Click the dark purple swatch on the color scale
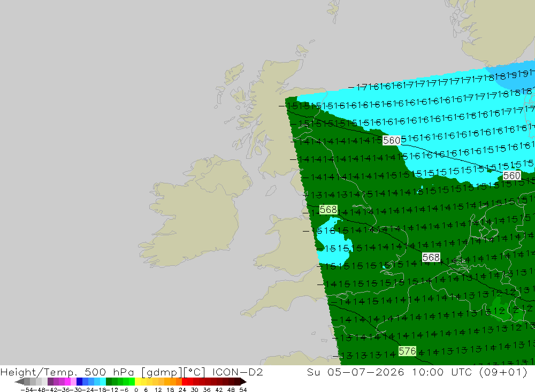Viewport: 535px width, 392px height. (x=50, y=382)
